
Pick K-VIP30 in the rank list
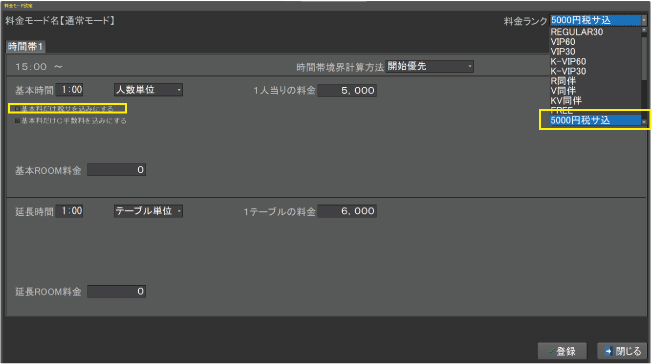595,71
